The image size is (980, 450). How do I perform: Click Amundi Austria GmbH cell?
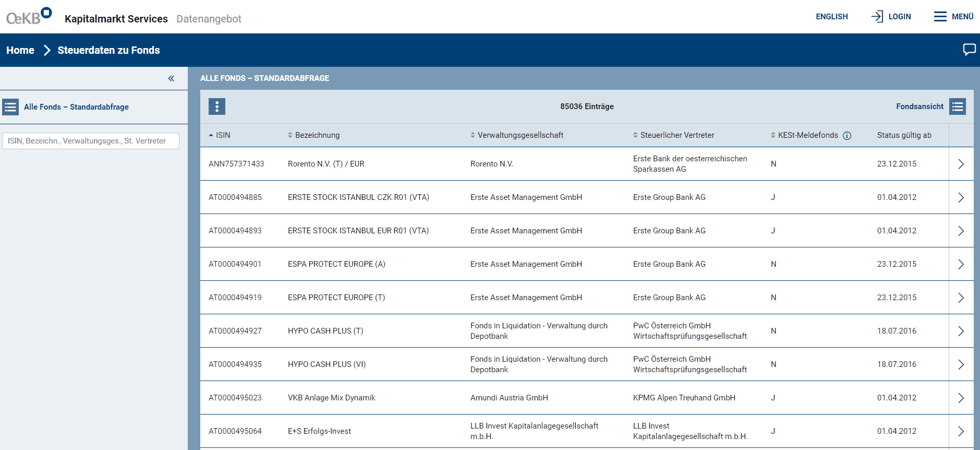[x=509, y=398]
